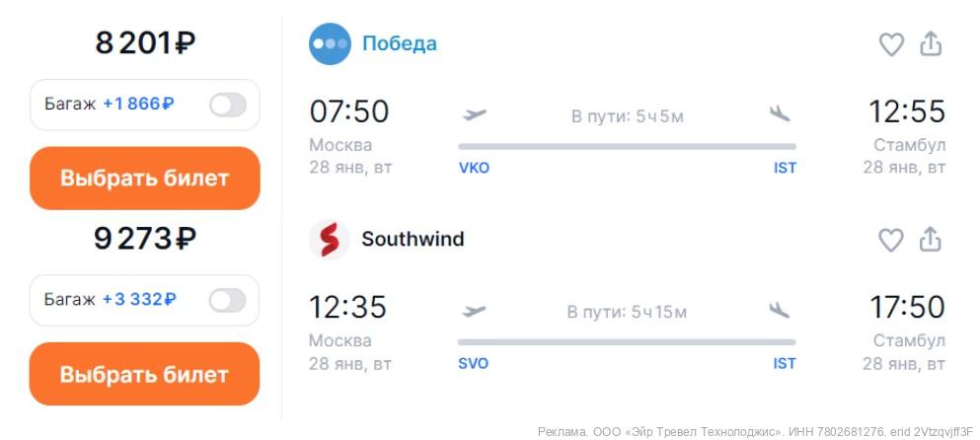Screen dimensions: 980x440
Task: Share the Southwind flight
Action: pos(931,240)
